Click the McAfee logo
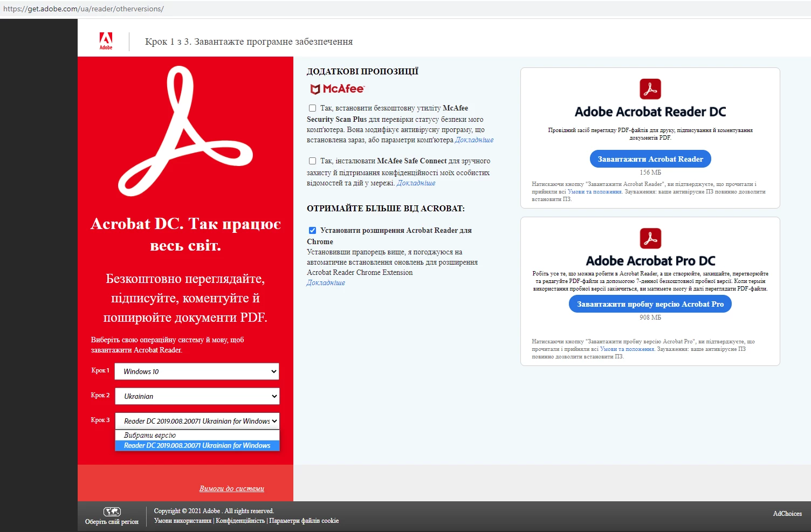Screen dimensions: 811x532 tap(338, 89)
